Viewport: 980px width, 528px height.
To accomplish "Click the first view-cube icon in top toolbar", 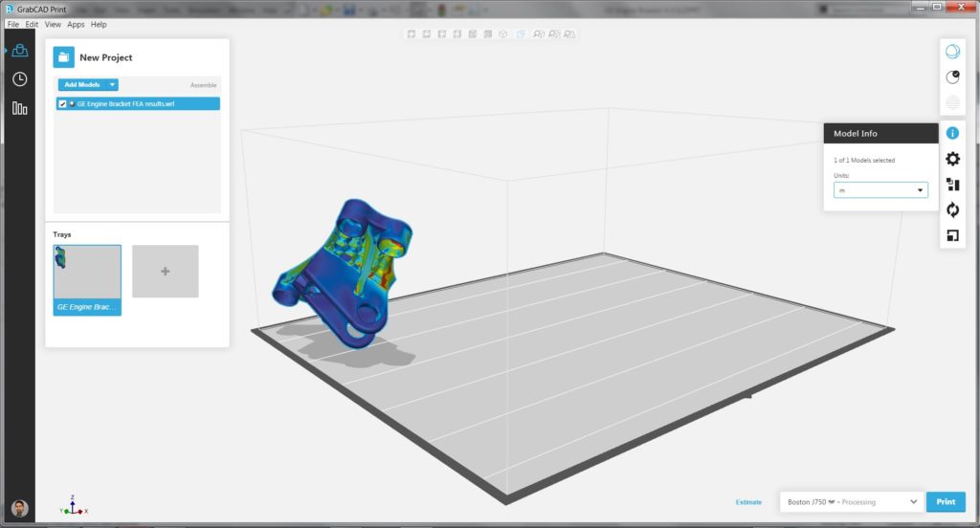I will [x=412, y=33].
